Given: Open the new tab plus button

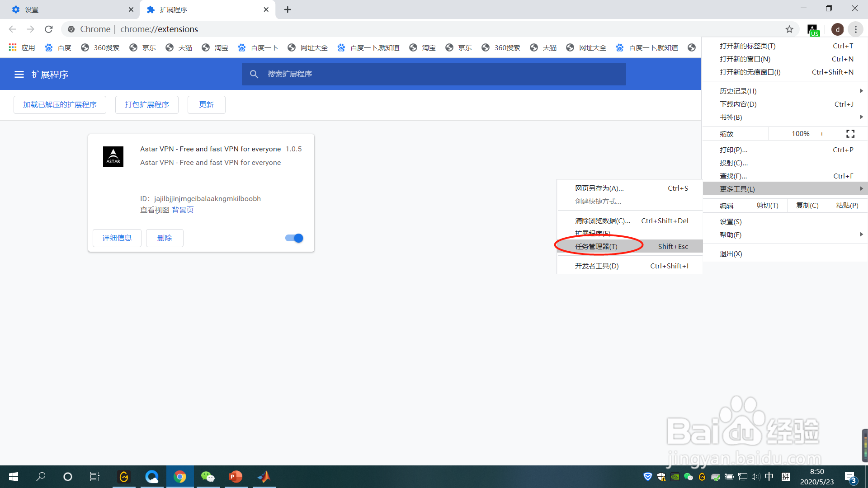Looking at the screenshot, I should (x=288, y=9).
